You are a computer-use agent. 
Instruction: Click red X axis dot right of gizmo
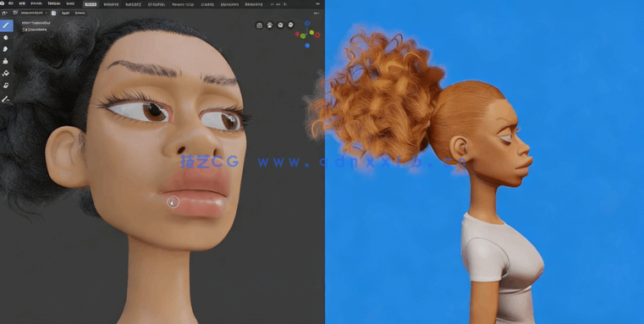click(x=317, y=35)
